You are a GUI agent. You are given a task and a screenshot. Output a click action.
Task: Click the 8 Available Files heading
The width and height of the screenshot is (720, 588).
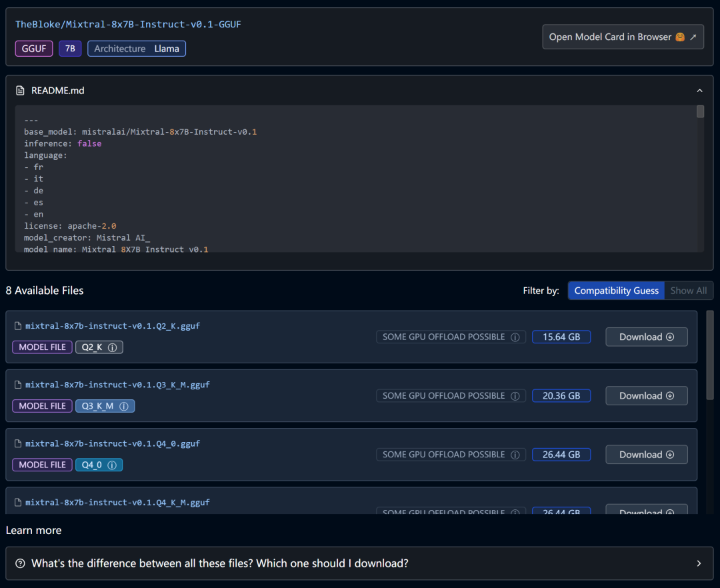(45, 291)
